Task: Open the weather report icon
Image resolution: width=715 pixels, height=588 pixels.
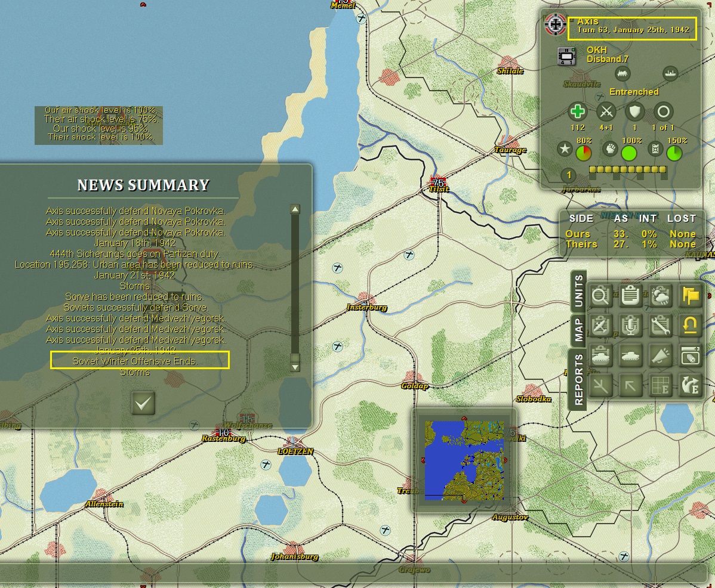Action: 660,296
